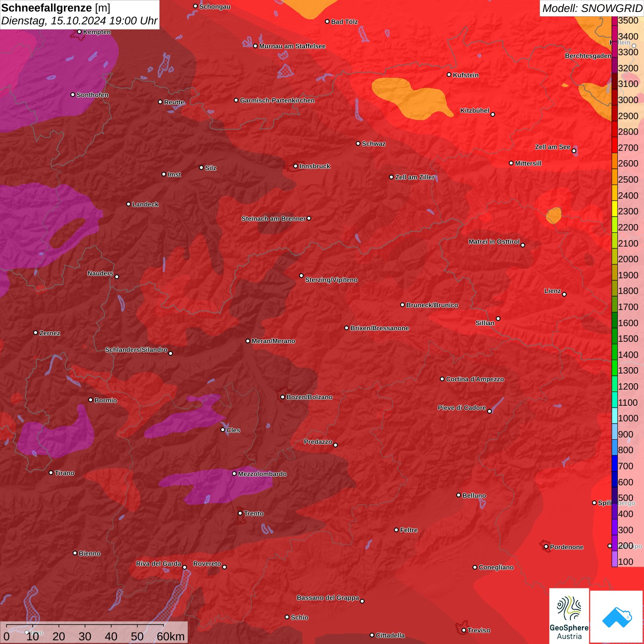
Task: Click the 'Schlanders/Silandro' label
Action: point(136,350)
